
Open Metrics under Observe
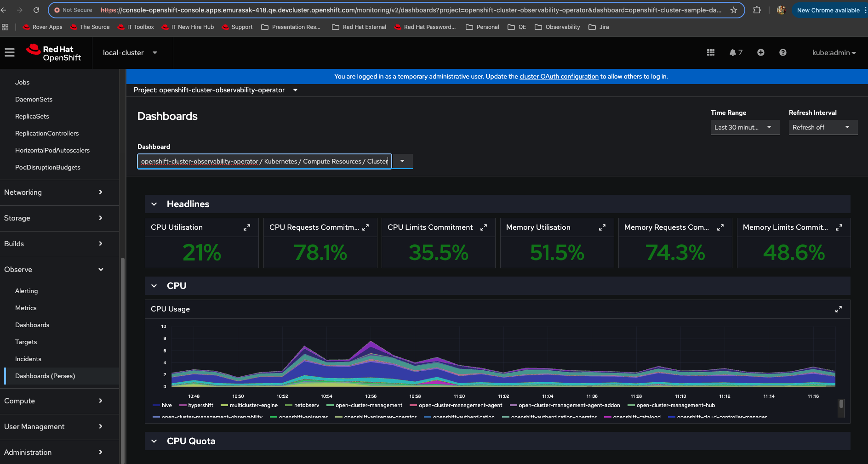click(x=26, y=308)
